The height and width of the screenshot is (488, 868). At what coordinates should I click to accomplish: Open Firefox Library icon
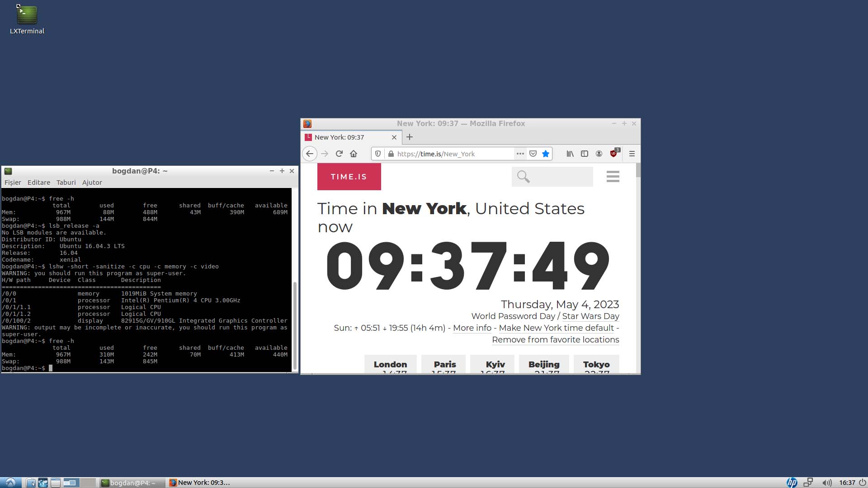[570, 154]
